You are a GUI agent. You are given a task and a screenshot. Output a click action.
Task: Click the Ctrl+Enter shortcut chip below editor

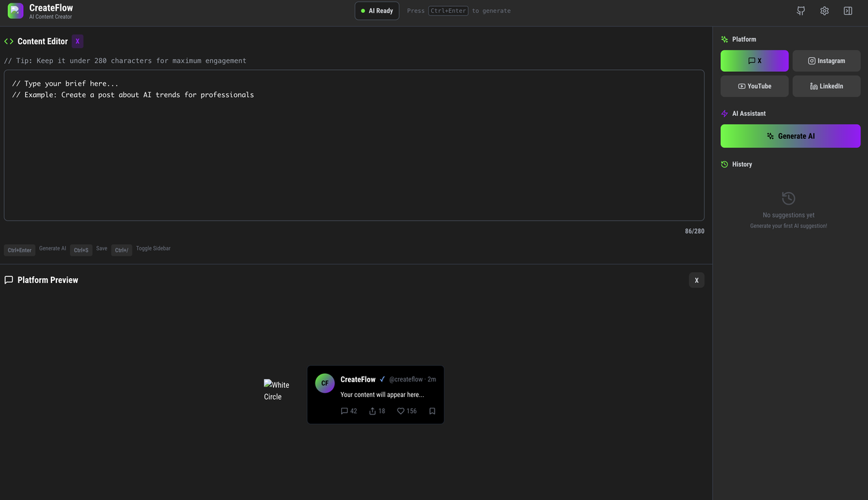[x=20, y=250]
